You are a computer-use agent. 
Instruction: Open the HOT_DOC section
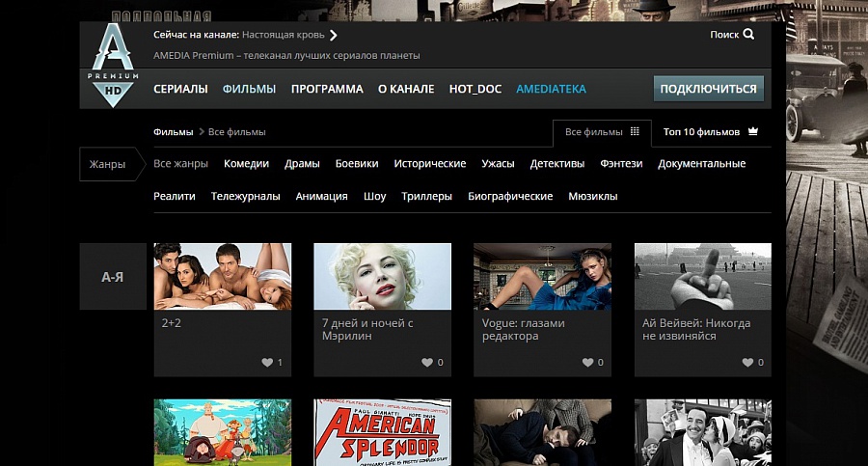pyautogui.click(x=475, y=89)
